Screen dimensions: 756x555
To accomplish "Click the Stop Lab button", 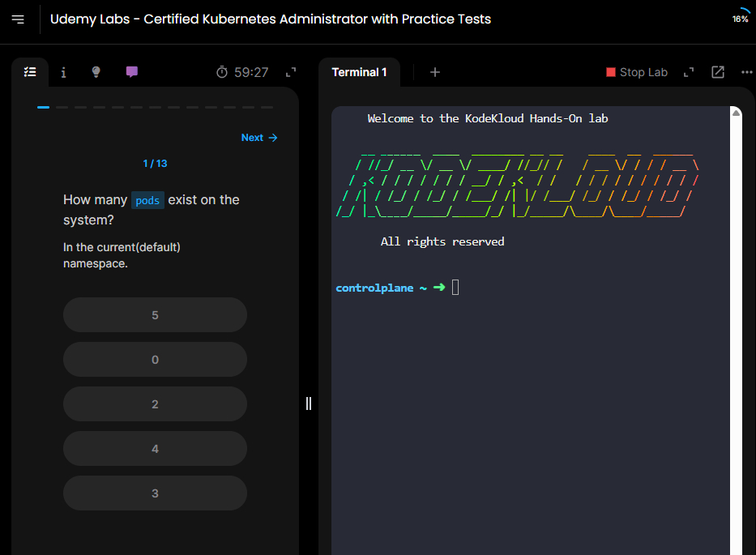I will (637, 72).
